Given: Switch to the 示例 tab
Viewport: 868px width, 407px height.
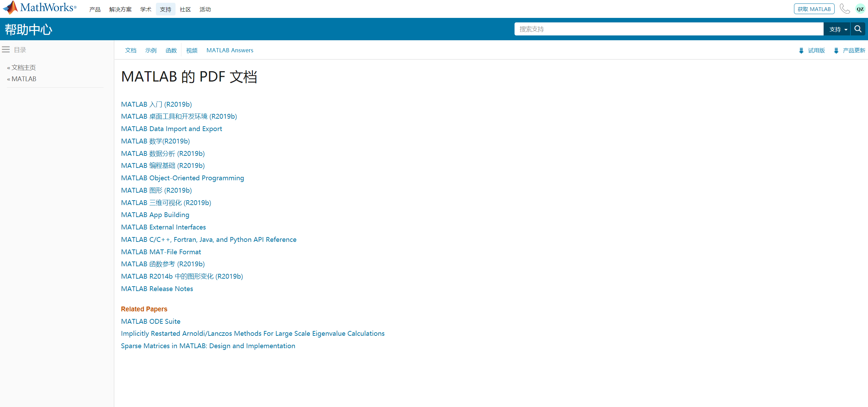Looking at the screenshot, I should click(151, 50).
